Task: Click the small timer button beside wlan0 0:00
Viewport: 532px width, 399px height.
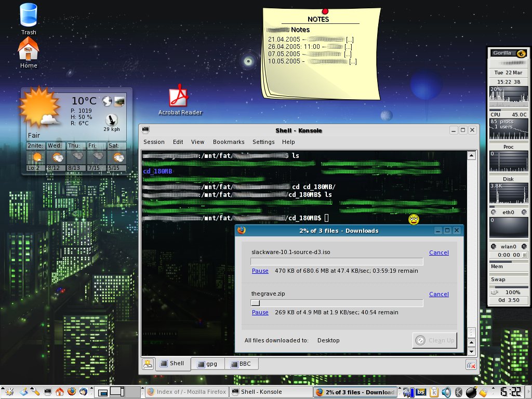Action: [525, 255]
